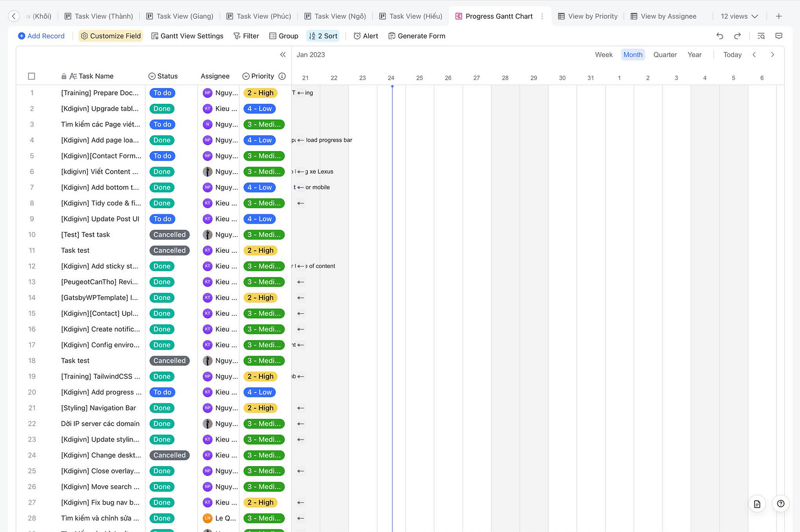Set the timeline scale to Year
This screenshot has width=800, height=532.
pyautogui.click(x=695, y=54)
